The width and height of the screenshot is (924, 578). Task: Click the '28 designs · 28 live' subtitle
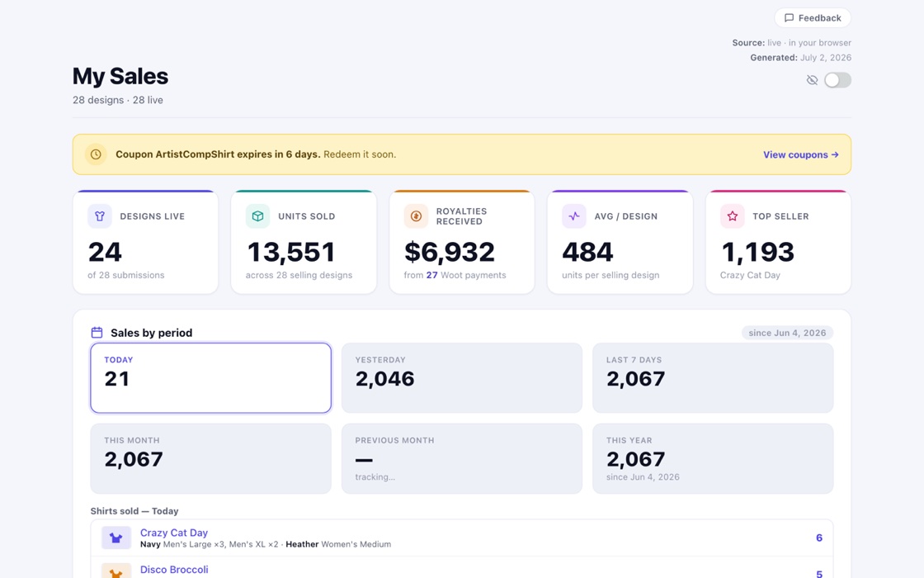click(x=118, y=100)
